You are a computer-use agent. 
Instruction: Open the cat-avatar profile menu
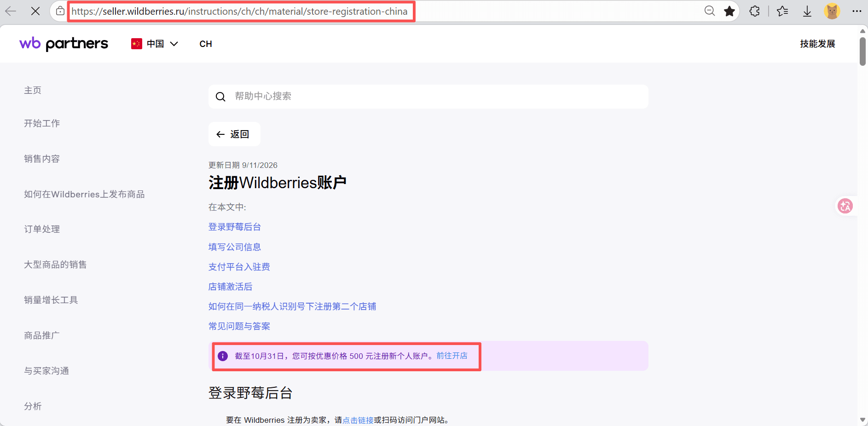point(832,11)
